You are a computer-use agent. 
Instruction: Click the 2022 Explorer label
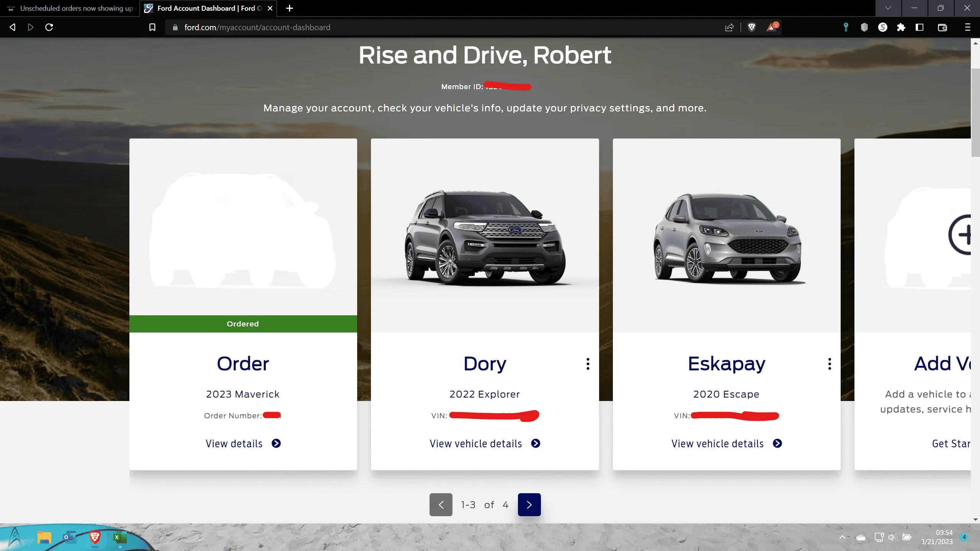click(485, 394)
